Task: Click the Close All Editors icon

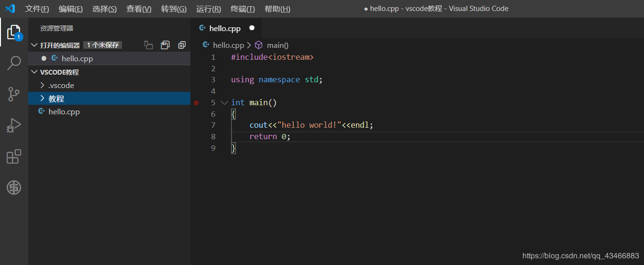Action: click(182, 45)
